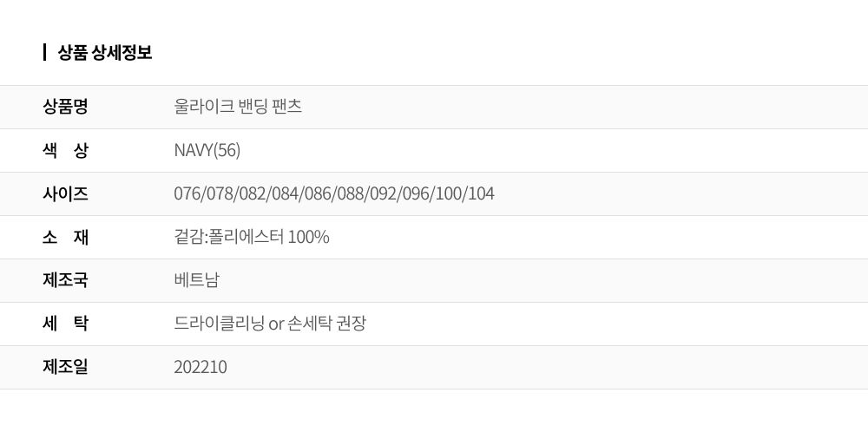Click the 상품 상세정보 section heading
This screenshot has height=432, width=868.
click(105, 53)
